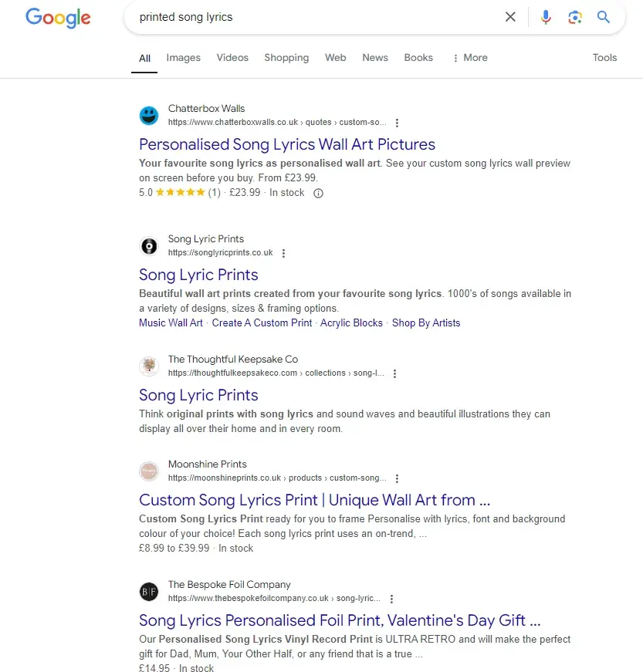Open the Moonshine Prints Custom Song Lyrics result

(x=314, y=500)
